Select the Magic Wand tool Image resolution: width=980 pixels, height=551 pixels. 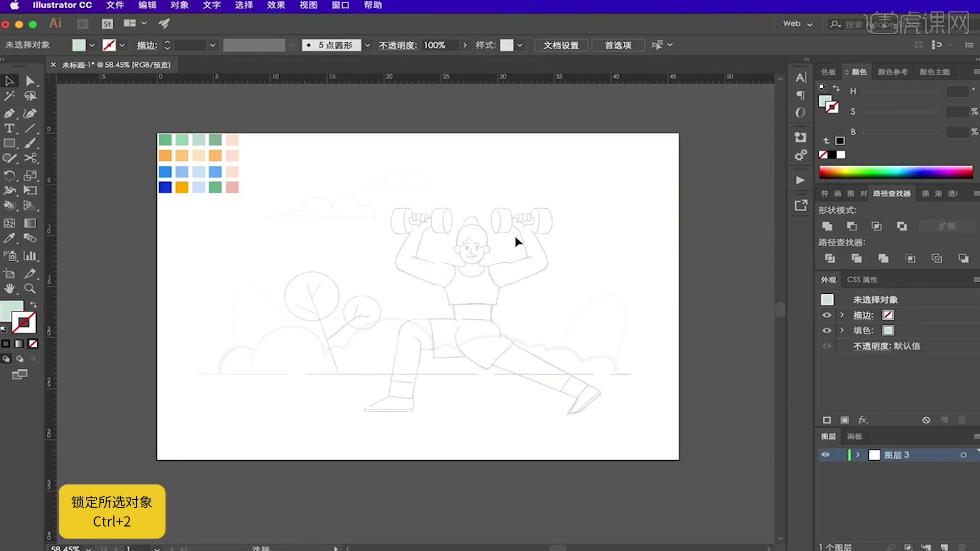pyautogui.click(x=9, y=96)
